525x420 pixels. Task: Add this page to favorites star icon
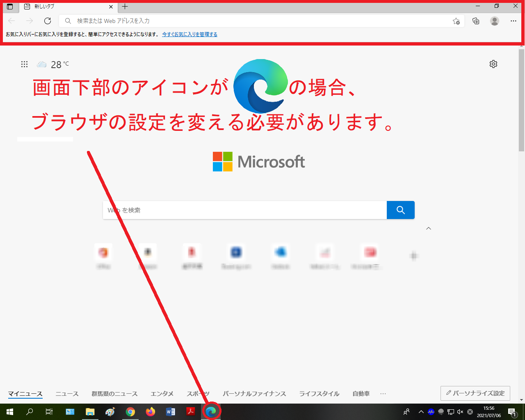(456, 21)
